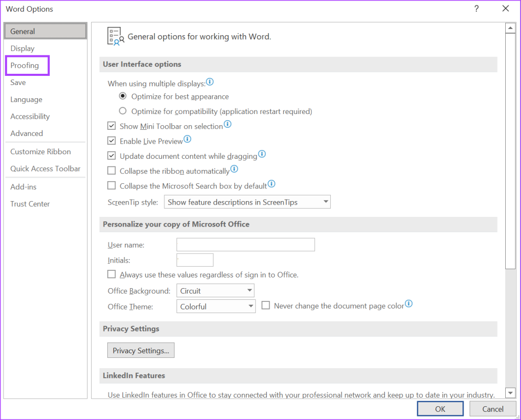The height and width of the screenshot is (420, 521).
Task: Click info icon next to Mini Toolbar option
Action: [x=227, y=124]
